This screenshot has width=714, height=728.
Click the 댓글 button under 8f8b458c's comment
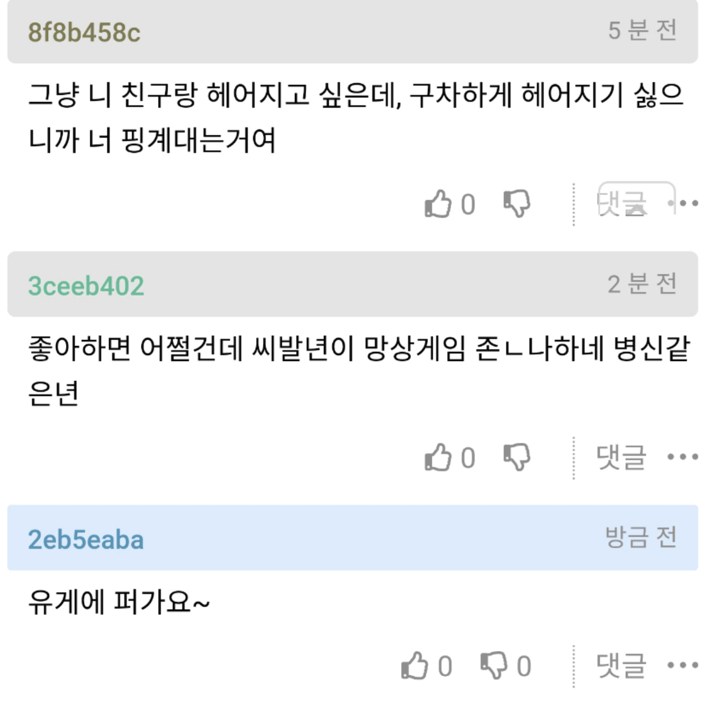(x=620, y=205)
